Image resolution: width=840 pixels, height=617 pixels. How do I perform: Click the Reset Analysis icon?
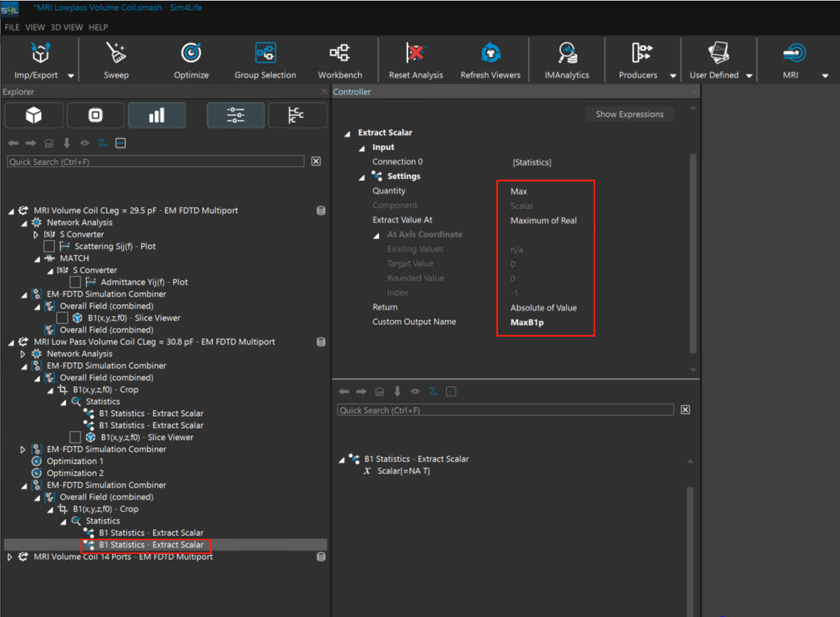point(415,54)
